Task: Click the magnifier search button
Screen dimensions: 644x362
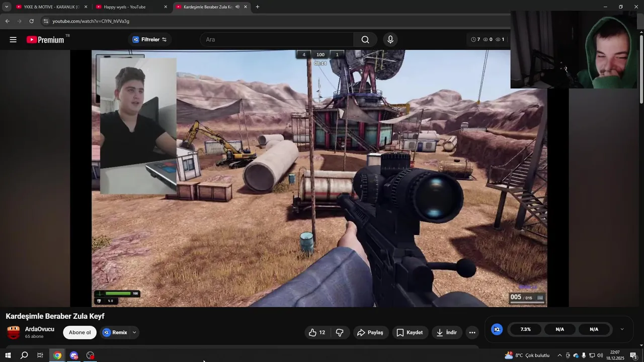Action: (365, 40)
